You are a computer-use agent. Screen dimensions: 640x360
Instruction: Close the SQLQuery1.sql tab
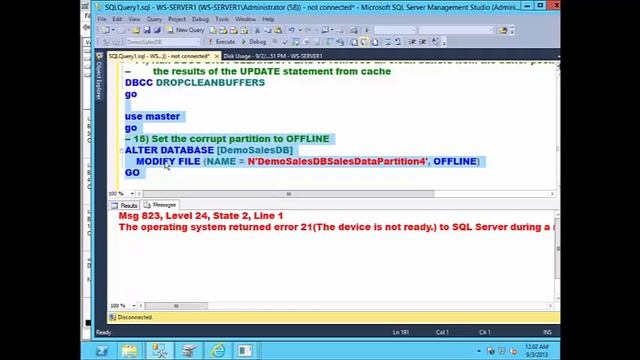click(x=216, y=56)
